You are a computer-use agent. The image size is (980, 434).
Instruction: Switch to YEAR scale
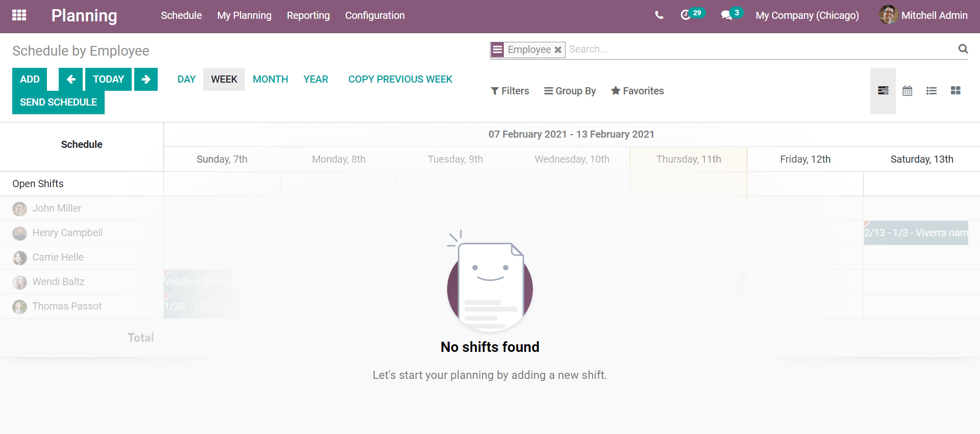tap(315, 79)
